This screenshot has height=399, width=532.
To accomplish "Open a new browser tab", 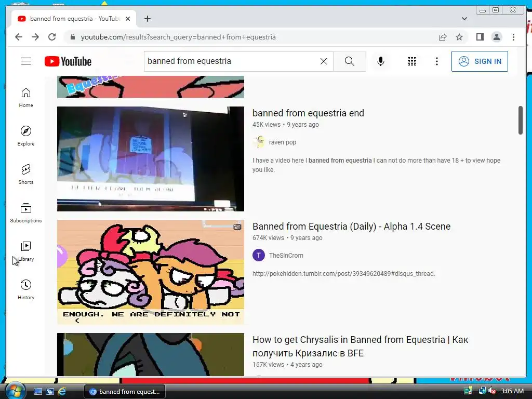I will (x=147, y=19).
